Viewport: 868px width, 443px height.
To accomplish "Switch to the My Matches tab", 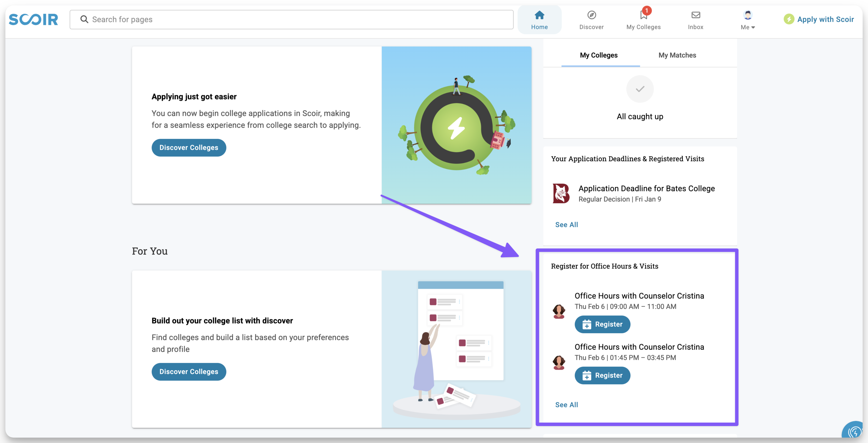I will [677, 55].
